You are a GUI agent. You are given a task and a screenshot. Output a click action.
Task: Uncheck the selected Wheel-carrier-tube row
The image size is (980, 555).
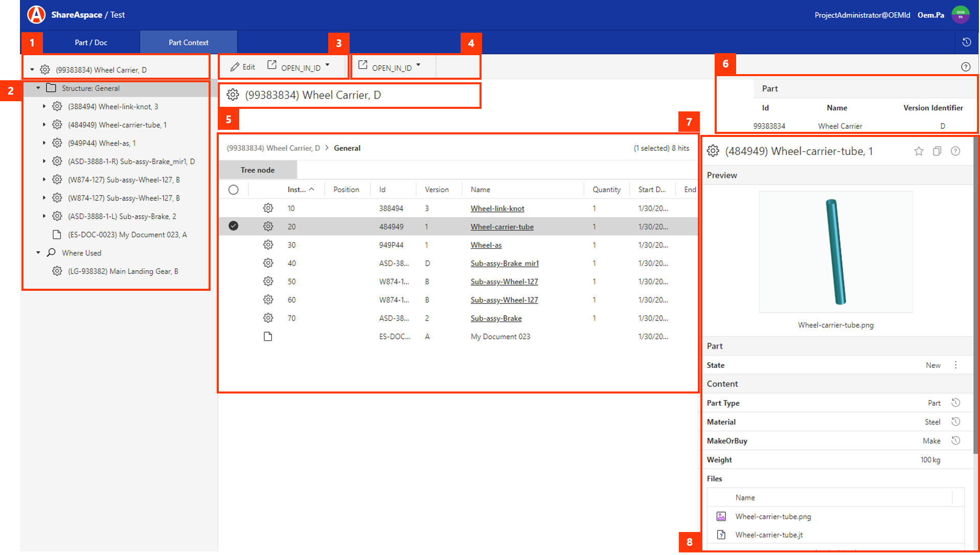234,226
